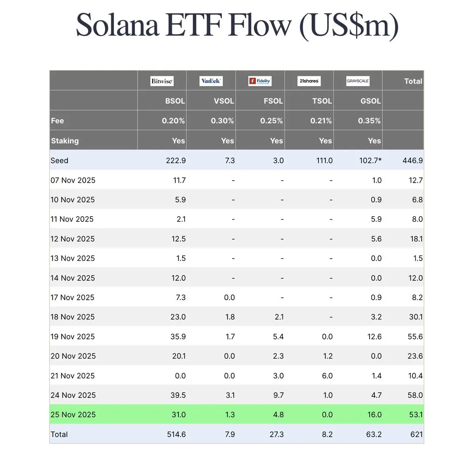476x459 pixels.
Task: Select the GSOL ticker header
Action: tap(370, 101)
